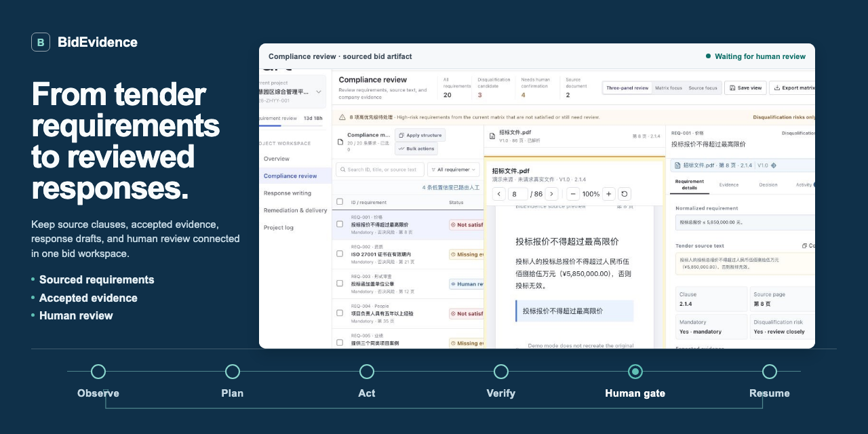Screen dimensions: 868x434
Task: Click the Act step marker
Action: pyautogui.click(x=367, y=372)
